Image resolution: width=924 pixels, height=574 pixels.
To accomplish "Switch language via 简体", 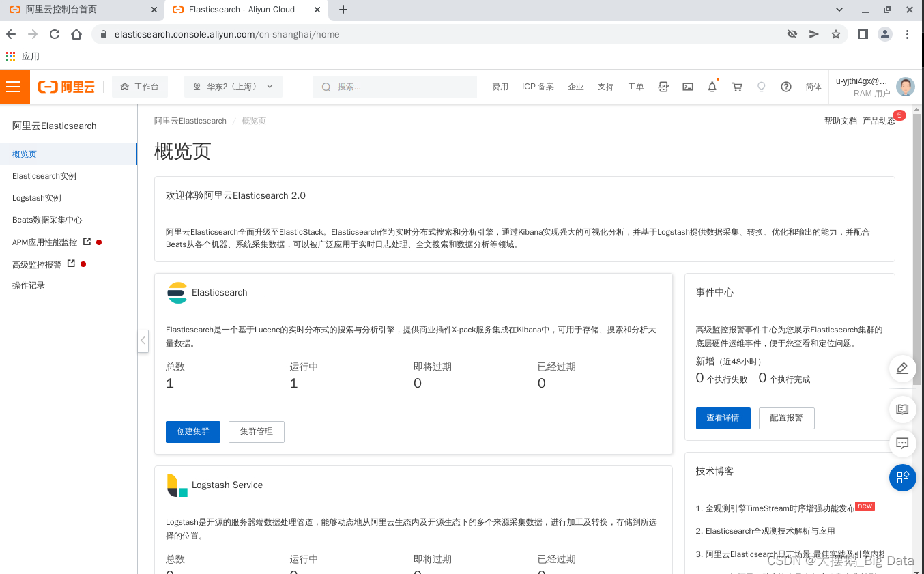I will [x=813, y=87].
